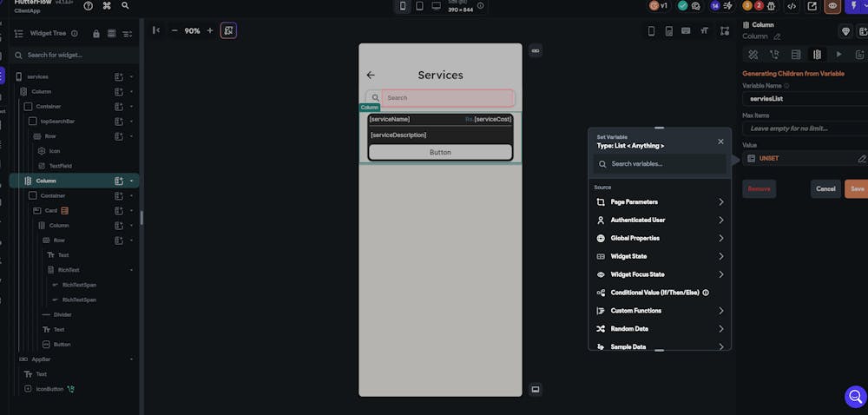This screenshot has height=415, width=868.
Task: Click the back arrow on Services page
Action: tap(371, 76)
